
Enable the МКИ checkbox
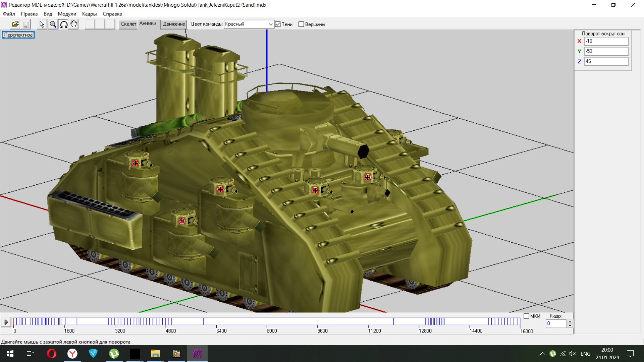(x=526, y=316)
